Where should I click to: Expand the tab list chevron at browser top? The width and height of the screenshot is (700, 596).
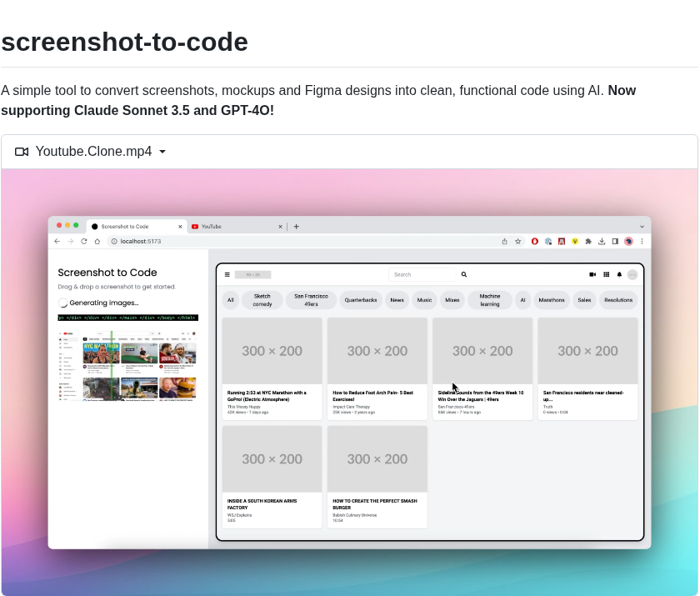coord(642,227)
